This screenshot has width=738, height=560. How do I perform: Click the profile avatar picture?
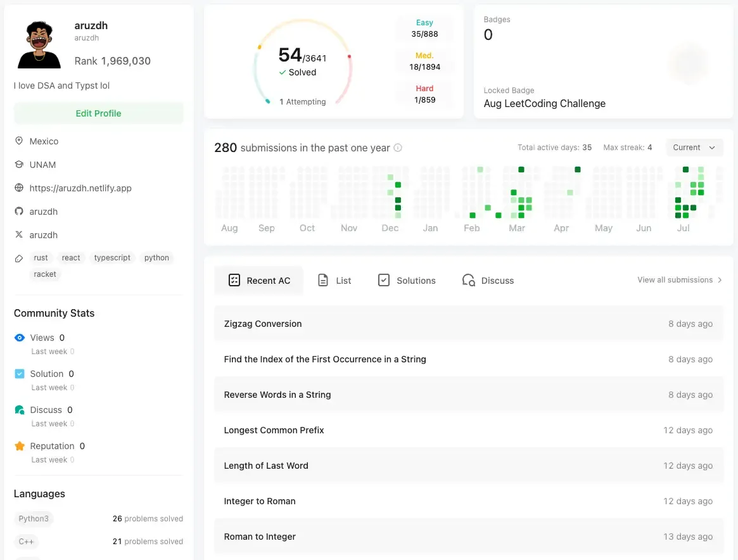[38, 43]
